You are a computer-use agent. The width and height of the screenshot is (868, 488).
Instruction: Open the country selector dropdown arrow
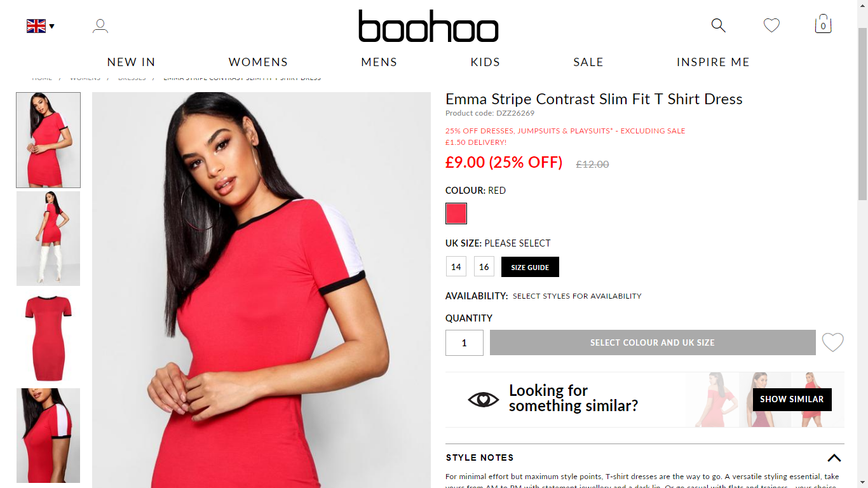tap(52, 26)
